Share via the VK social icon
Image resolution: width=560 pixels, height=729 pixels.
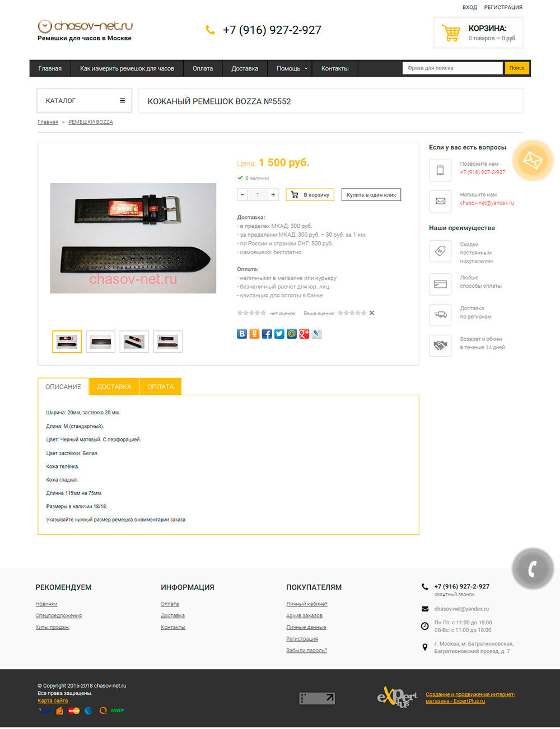242,334
